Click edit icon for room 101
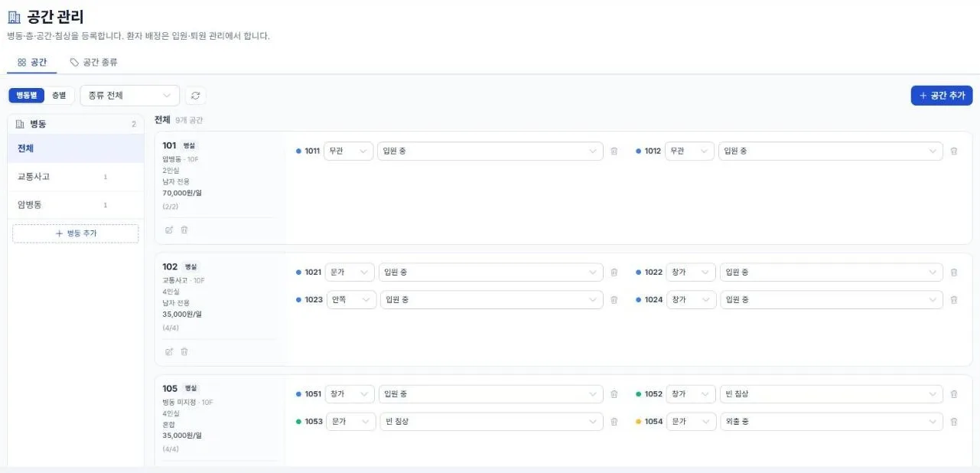Screen dimensions: 980x473 (169, 230)
